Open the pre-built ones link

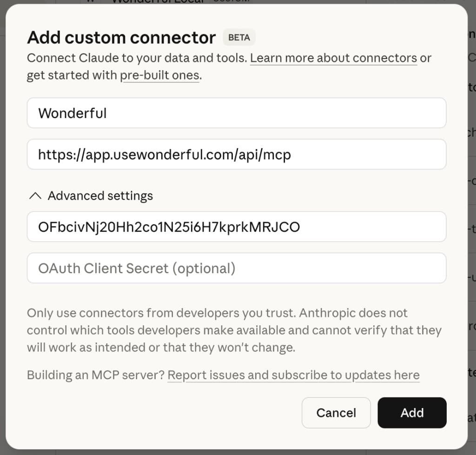[160, 75]
